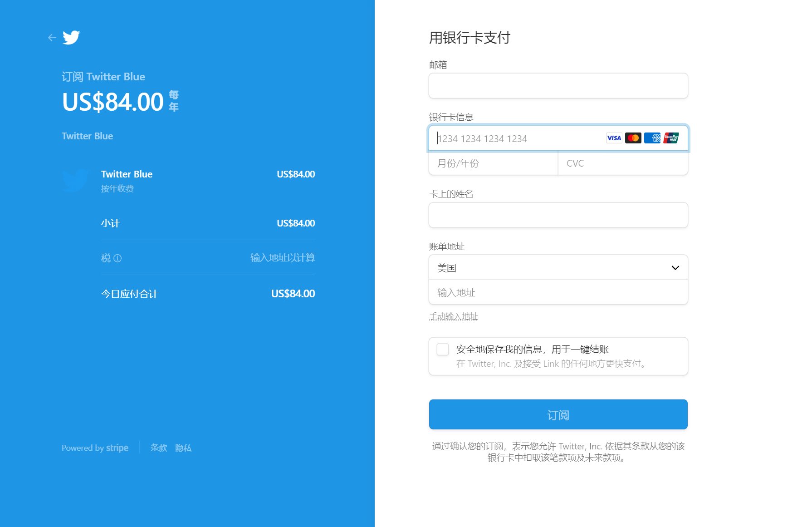Click the 卡上的姓名 name field
Image resolution: width=812 pixels, height=527 pixels.
tap(558, 215)
